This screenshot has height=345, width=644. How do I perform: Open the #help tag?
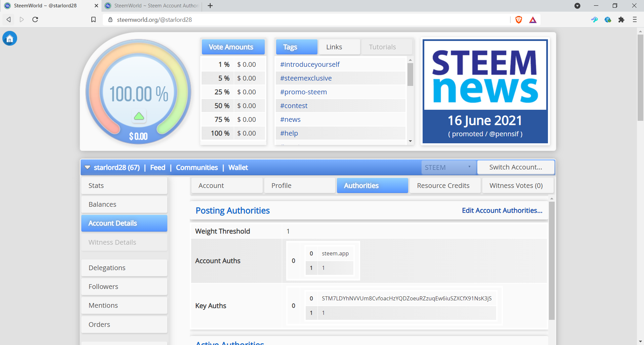point(289,133)
